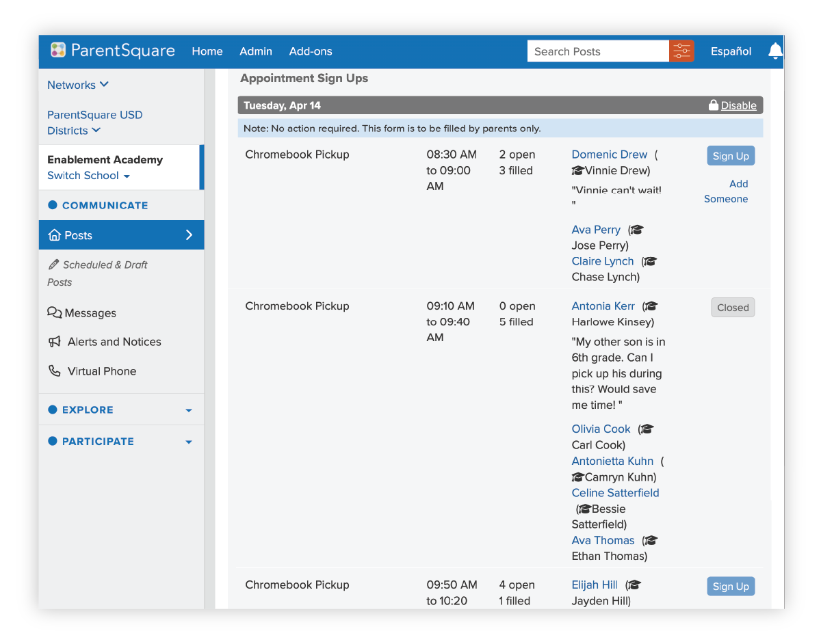Image resolution: width=821 pixels, height=644 pixels.
Task: Click the pencil icon for Scheduled & Draft Posts
Action: (53, 265)
